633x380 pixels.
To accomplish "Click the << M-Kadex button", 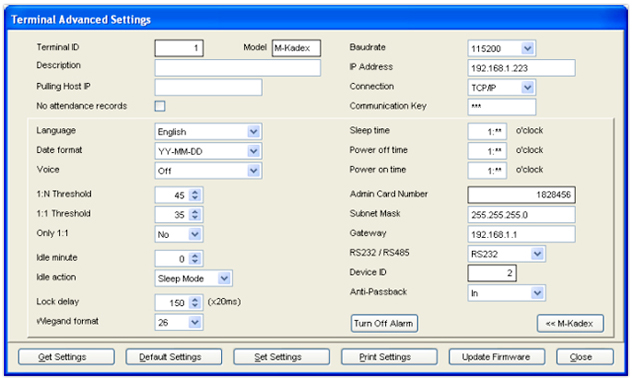I will click(x=570, y=323).
